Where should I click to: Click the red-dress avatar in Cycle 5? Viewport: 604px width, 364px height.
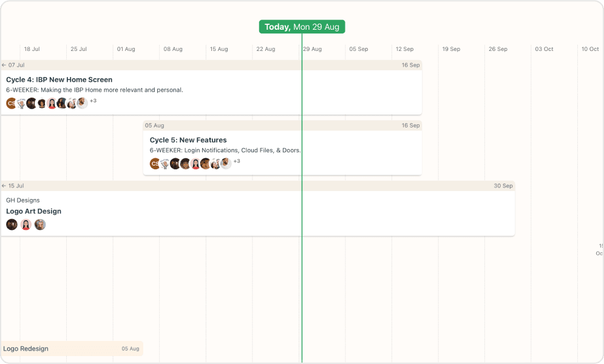195,164
